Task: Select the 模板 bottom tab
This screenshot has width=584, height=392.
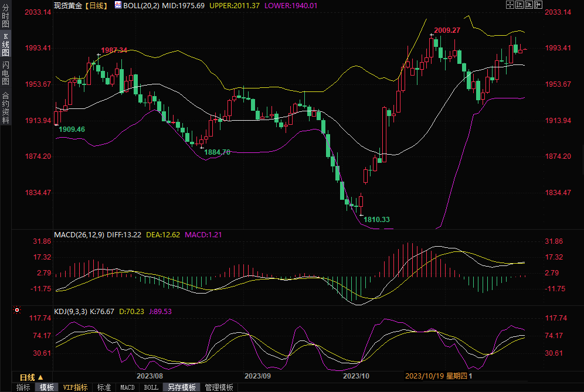Action: [x=46, y=387]
